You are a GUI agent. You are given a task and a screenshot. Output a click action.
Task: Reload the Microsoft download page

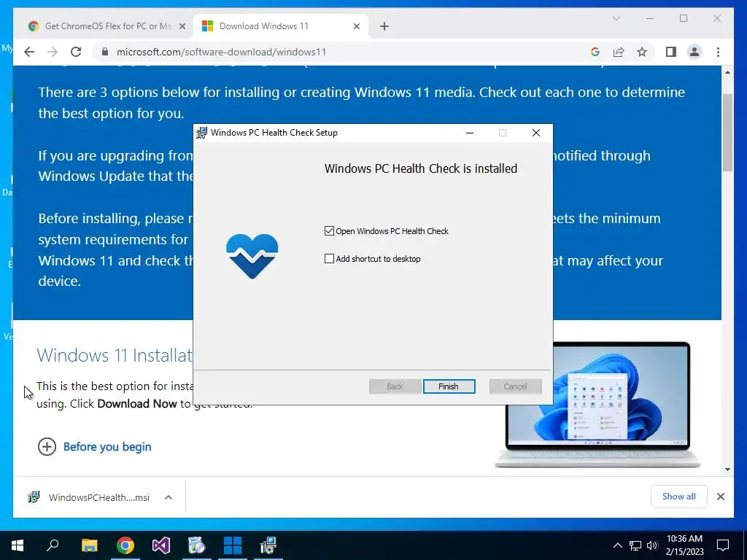point(76,52)
